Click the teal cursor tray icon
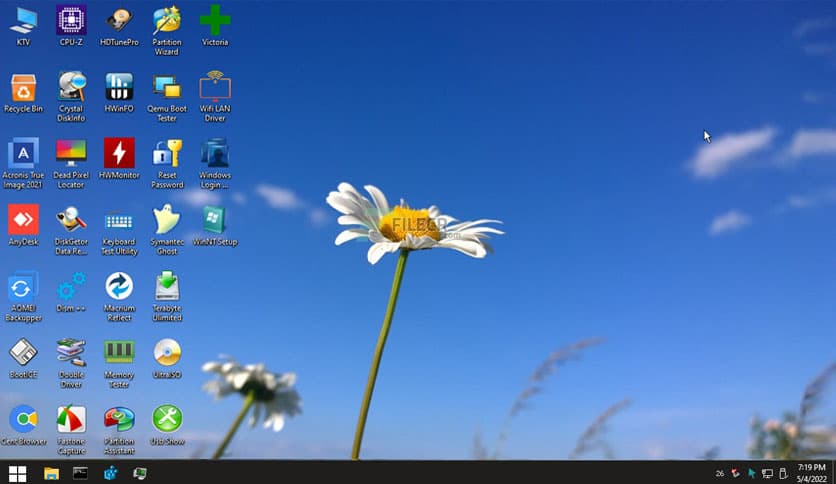836x484 pixels. click(x=751, y=473)
